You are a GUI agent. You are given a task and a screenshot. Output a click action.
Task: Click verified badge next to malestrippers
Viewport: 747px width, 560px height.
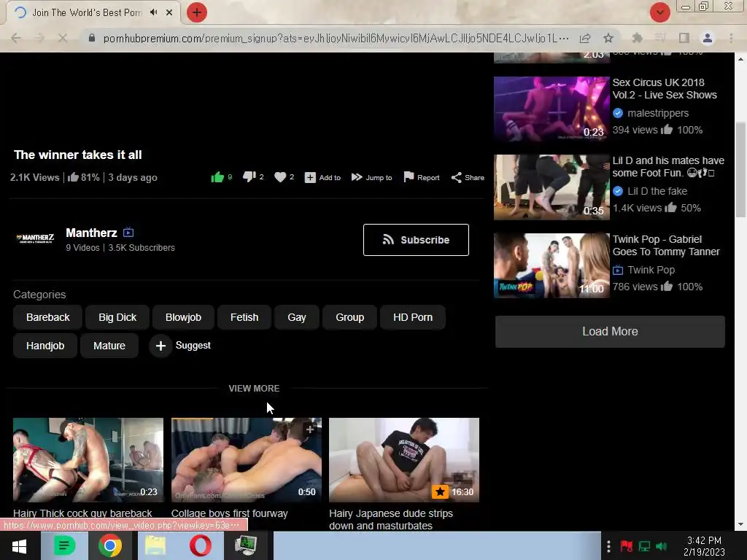coord(618,113)
